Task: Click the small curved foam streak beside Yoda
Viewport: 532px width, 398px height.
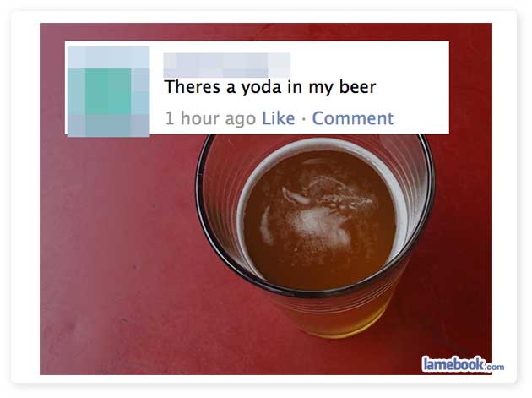Action: click(266, 226)
